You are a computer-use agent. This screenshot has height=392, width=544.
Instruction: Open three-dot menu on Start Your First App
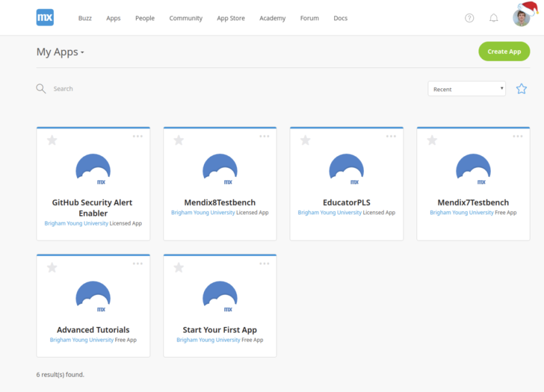tap(264, 264)
